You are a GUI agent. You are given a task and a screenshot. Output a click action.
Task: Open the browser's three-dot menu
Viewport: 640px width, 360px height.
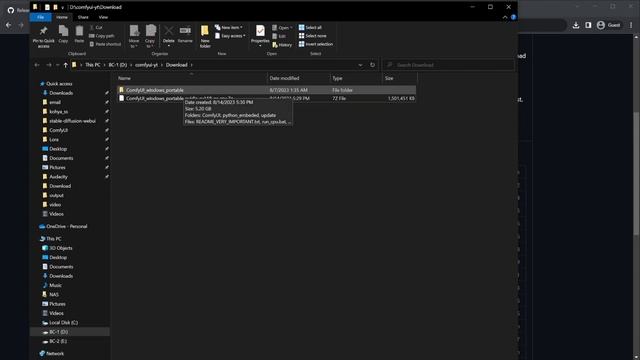pos(631,25)
